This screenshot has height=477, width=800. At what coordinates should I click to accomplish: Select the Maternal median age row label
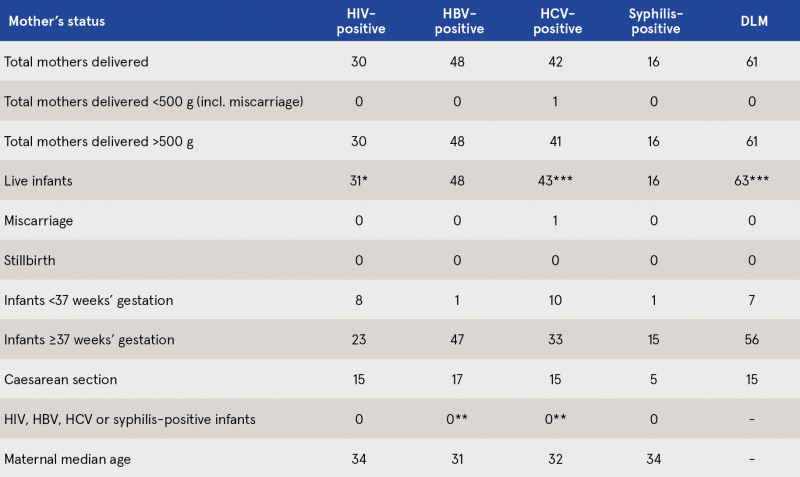point(67,459)
